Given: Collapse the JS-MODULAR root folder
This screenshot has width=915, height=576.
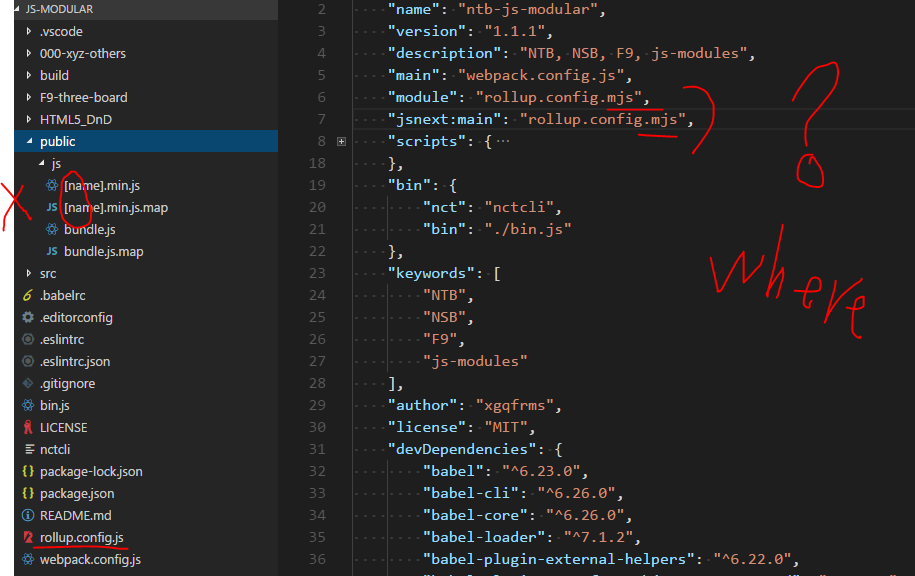Looking at the screenshot, I should (x=17, y=9).
